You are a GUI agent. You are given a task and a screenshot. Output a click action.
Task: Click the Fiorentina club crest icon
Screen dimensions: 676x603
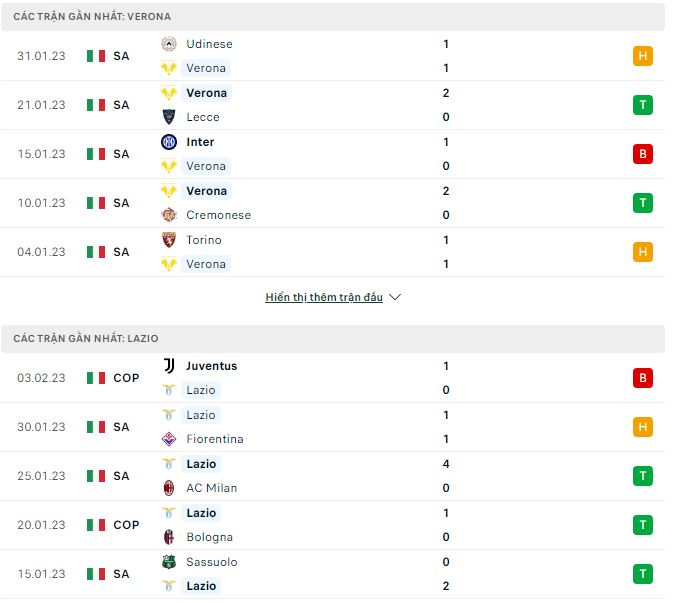(169, 439)
